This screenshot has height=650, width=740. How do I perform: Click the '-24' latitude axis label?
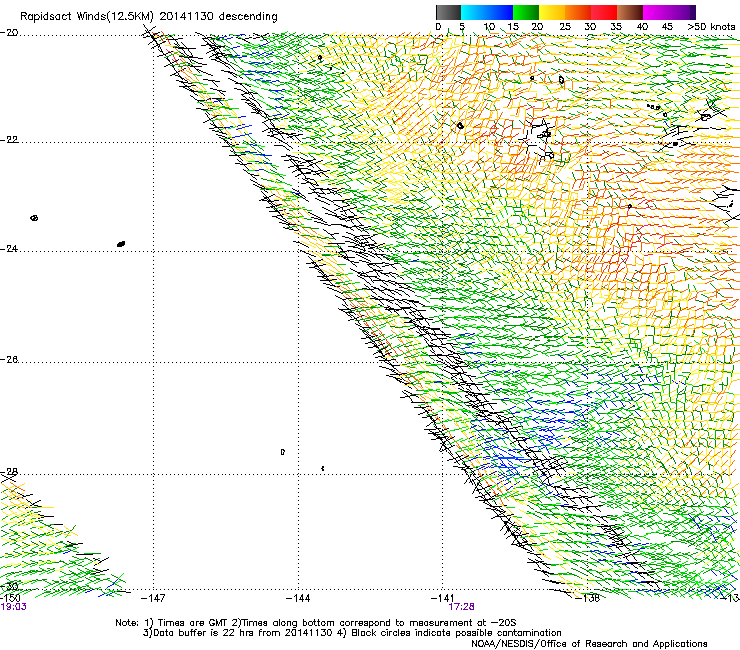(x=9, y=248)
